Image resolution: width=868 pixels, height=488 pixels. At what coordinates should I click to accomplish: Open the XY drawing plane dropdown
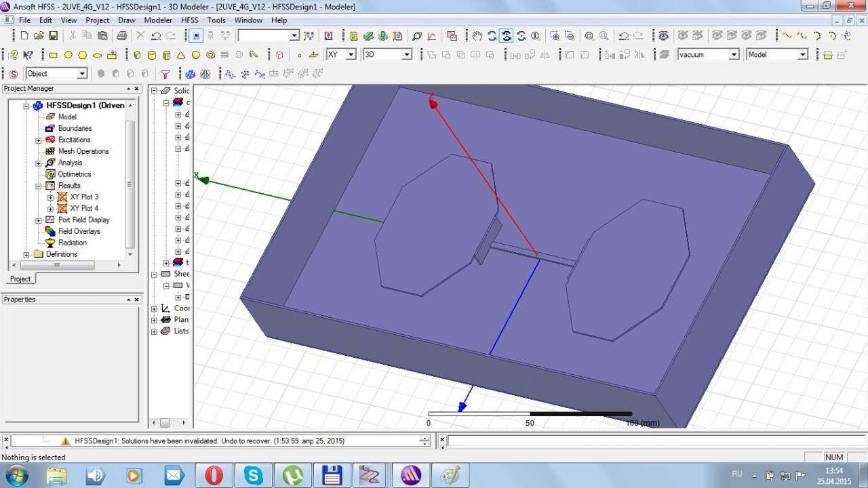click(351, 55)
